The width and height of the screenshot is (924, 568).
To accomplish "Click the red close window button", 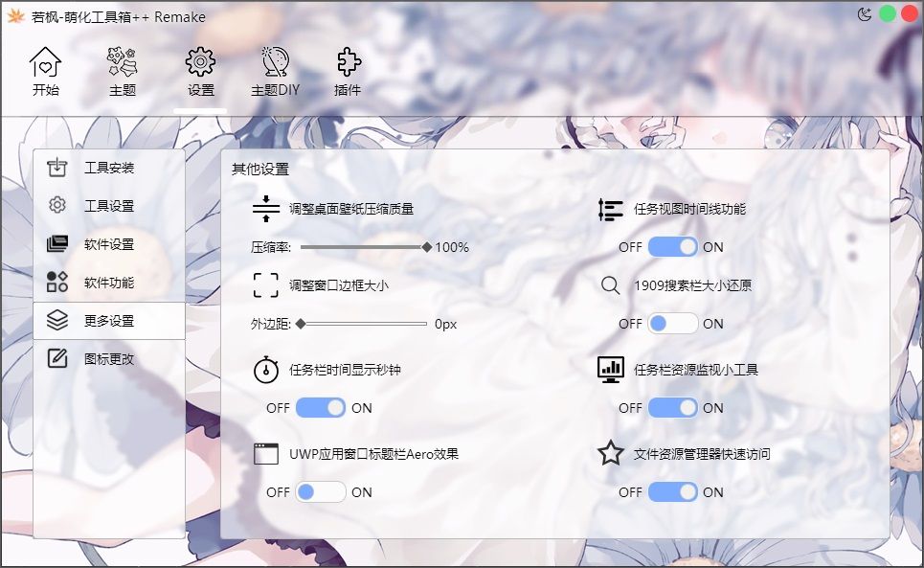I will pyautogui.click(x=911, y=13).
